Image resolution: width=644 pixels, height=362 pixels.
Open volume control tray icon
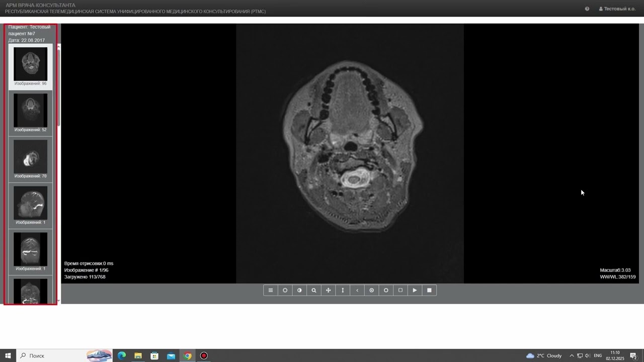click(588, 355)
